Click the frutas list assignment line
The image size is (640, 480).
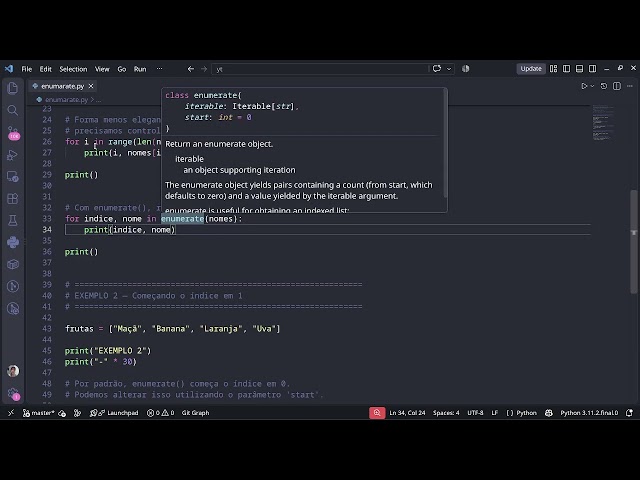tap(172, 329)
